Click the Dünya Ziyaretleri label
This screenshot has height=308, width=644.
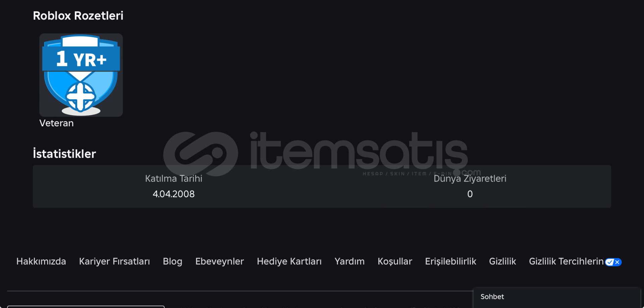pos(470,179)
